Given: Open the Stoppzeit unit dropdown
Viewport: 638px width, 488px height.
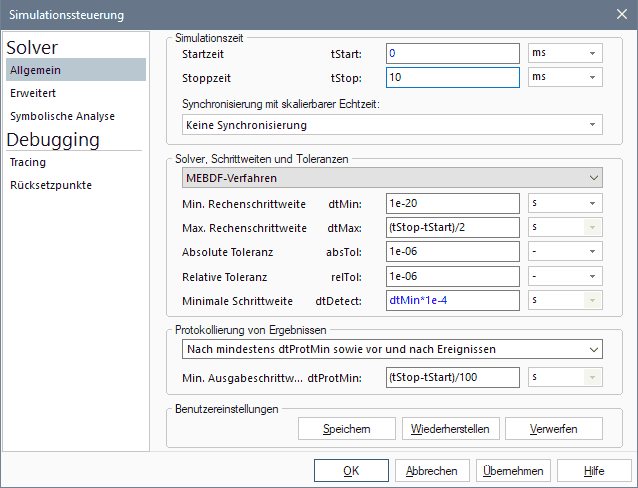Looking at the screenshot, I should tap(565, 77).
